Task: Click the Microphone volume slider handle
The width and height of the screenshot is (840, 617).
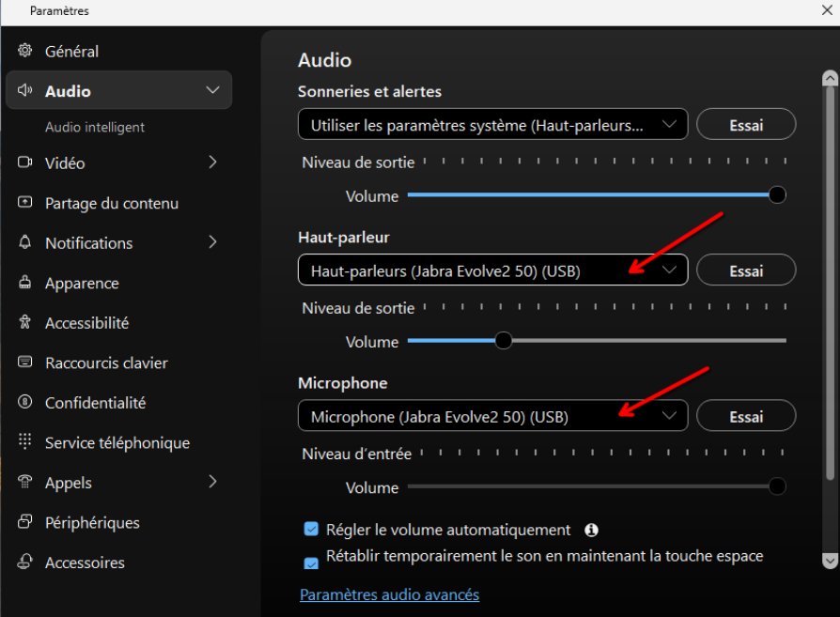Action: point(777,486)
